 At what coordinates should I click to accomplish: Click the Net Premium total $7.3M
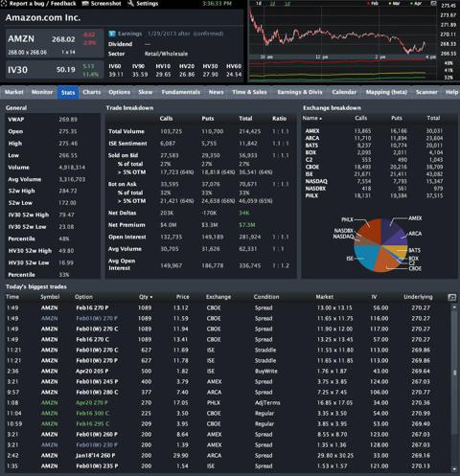[247, 225]
